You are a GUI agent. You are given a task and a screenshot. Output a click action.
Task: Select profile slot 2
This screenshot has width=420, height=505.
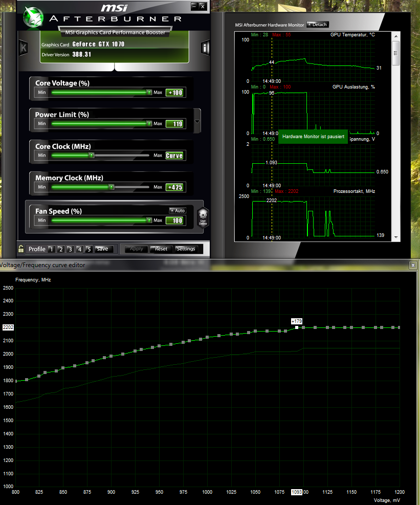tap(60, 249)
